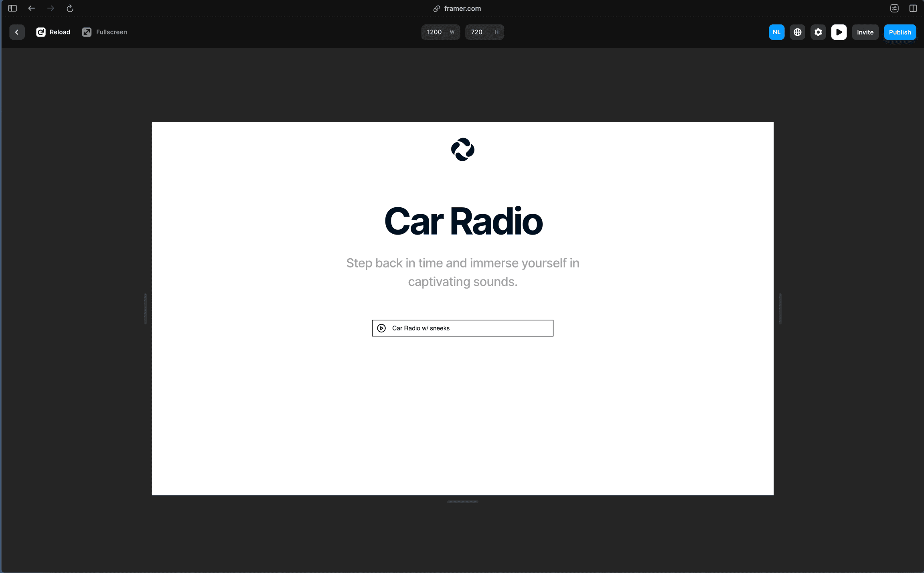
Task: Click the 'Car Radio w/ sneeks' label
Action: pyautogui.click(x=421, y=328)
